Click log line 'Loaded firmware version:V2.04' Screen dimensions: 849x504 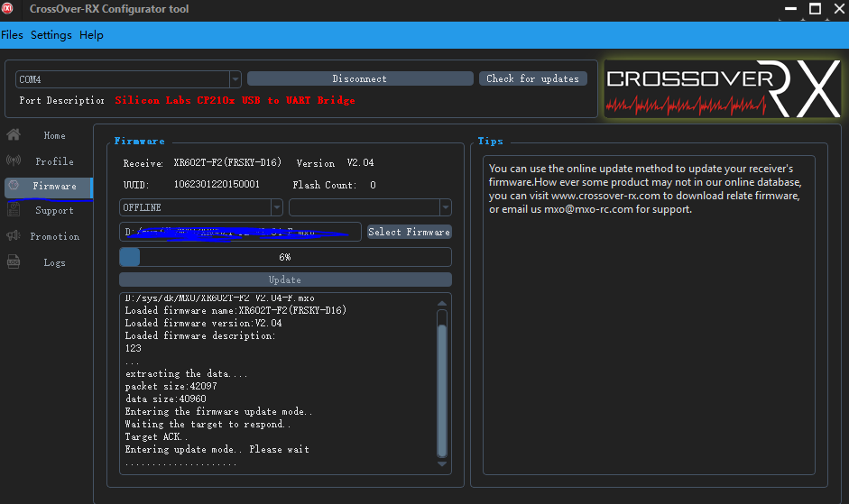coord(204,323)
